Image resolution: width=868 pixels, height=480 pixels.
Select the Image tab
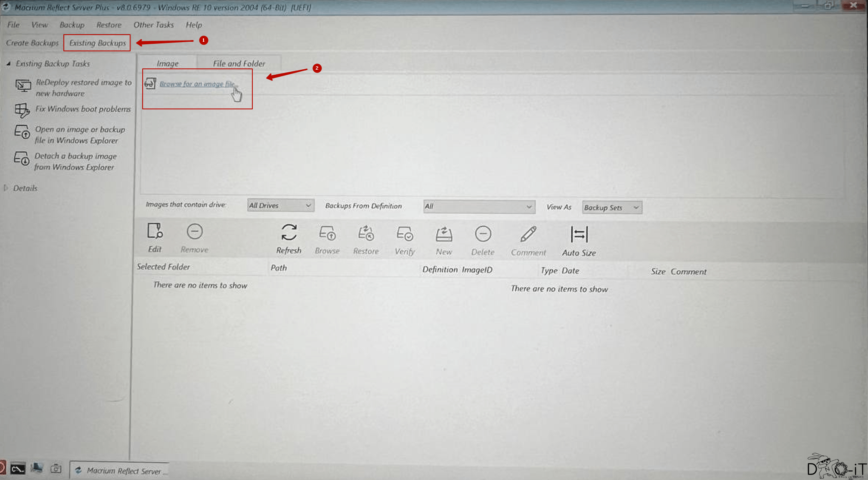[x=167, y=63]
